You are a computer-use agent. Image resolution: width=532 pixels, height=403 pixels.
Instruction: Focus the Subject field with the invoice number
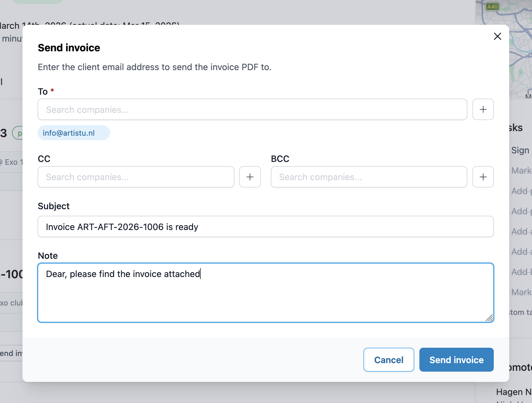coord(265,227)
